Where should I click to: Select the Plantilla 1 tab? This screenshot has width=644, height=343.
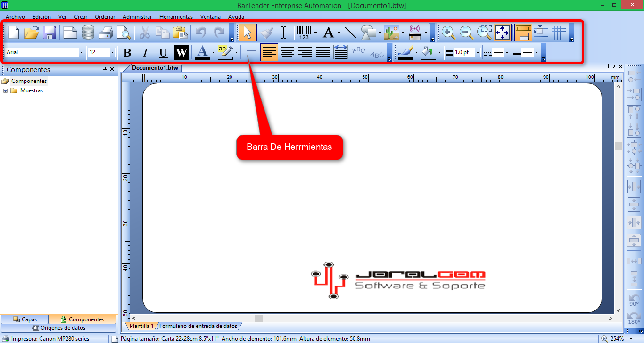[x=140, y=326]
